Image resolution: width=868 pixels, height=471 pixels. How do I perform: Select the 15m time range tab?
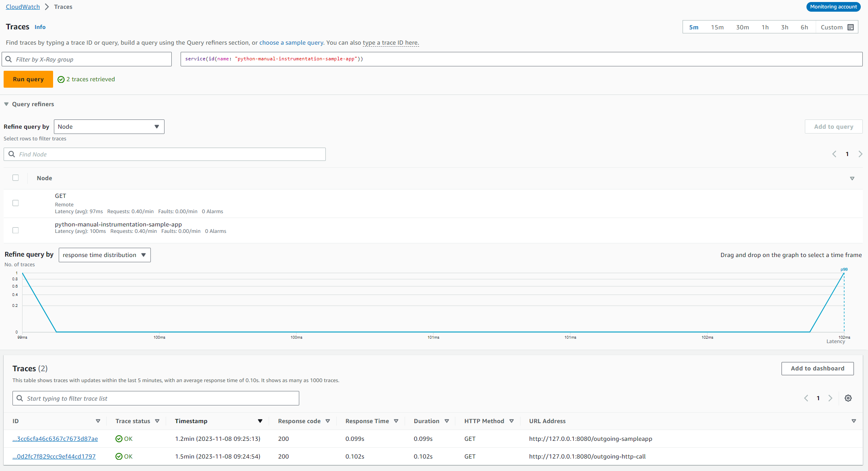(717, 27)
